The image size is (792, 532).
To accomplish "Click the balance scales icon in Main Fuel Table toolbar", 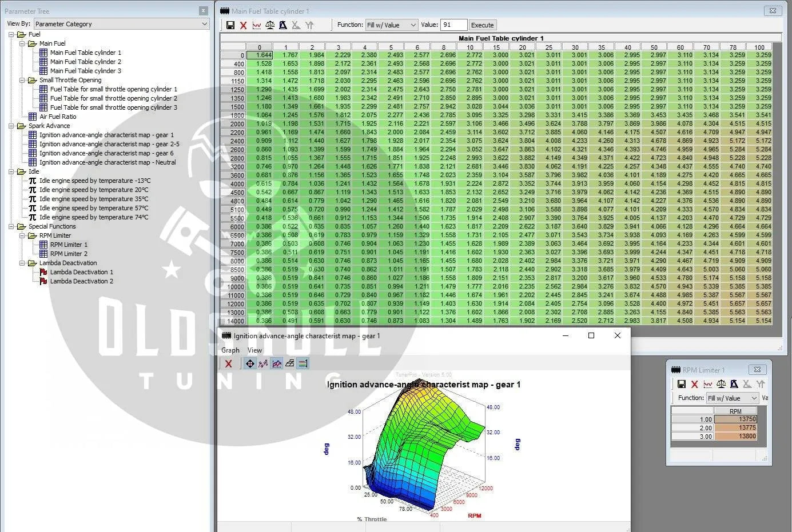I will [x=270, y=25].
